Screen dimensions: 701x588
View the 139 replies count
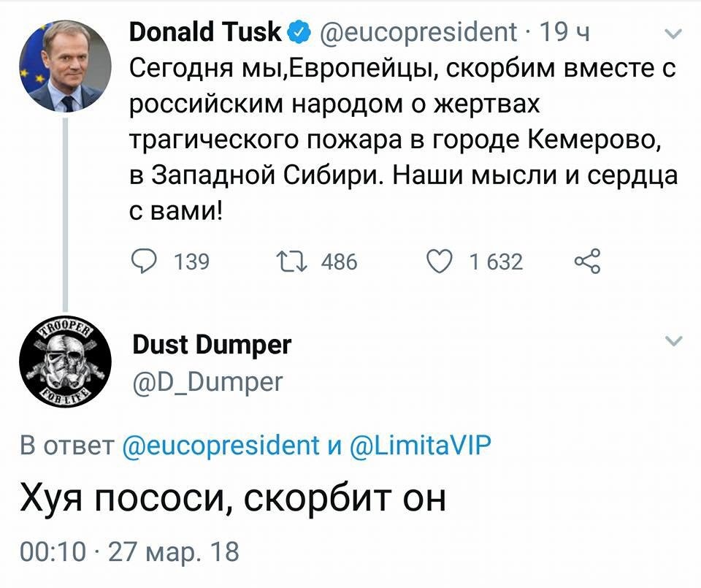click(192, 261)
